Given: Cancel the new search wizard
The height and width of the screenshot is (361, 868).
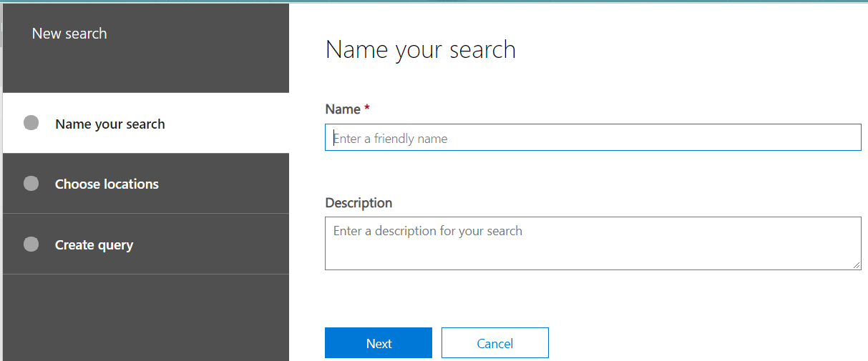Looking at the screenshot, I should point(495,343).
